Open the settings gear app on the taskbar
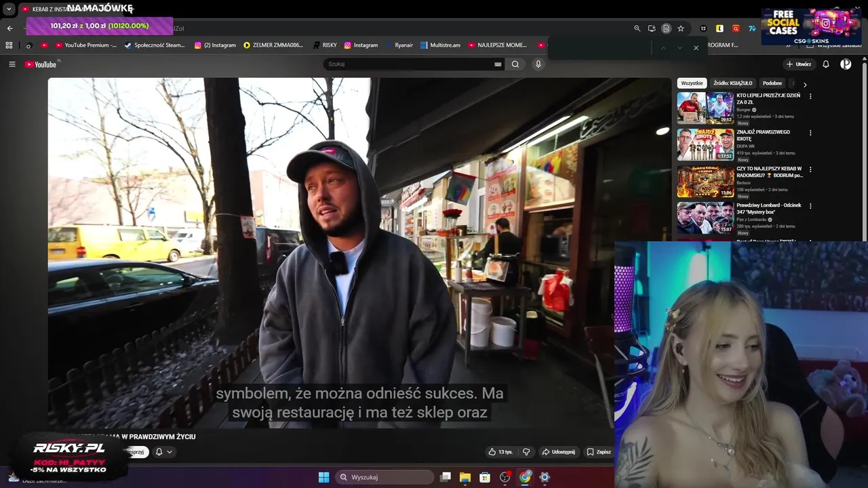 544,477
